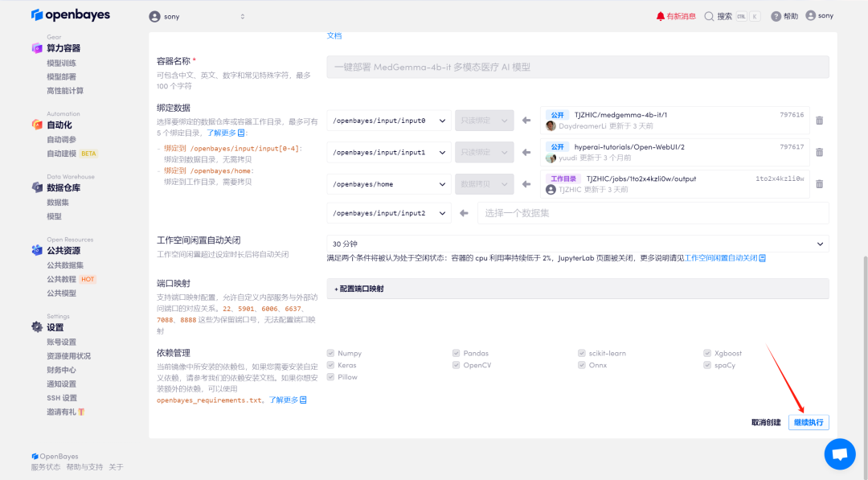The width and height of the screenshot is (868, 480).
Task: Click the 自动化 section icon
Action: tap(37, 125)
